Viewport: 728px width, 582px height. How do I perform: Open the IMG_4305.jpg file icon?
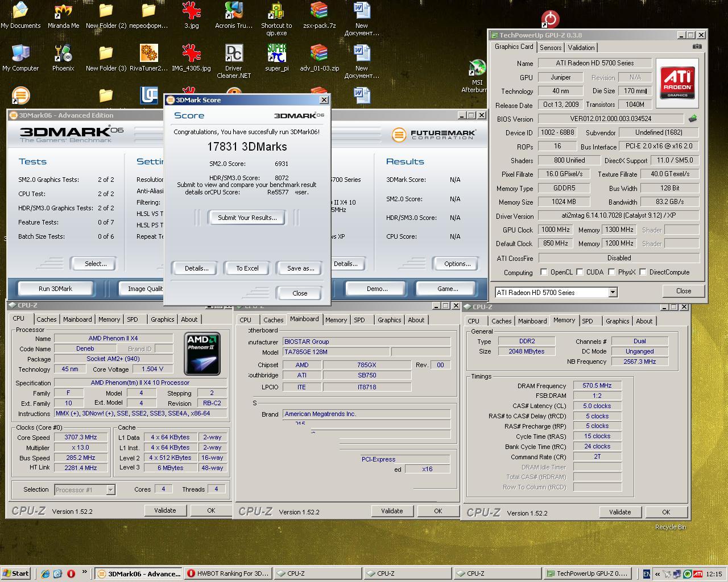[x=191, y=57]
